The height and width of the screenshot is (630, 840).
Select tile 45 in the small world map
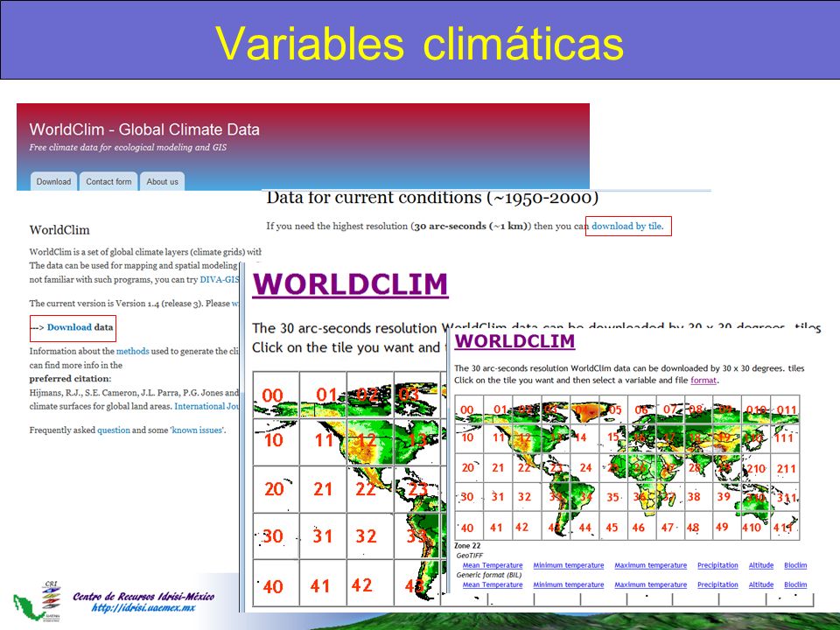click(x=612, y=527)
